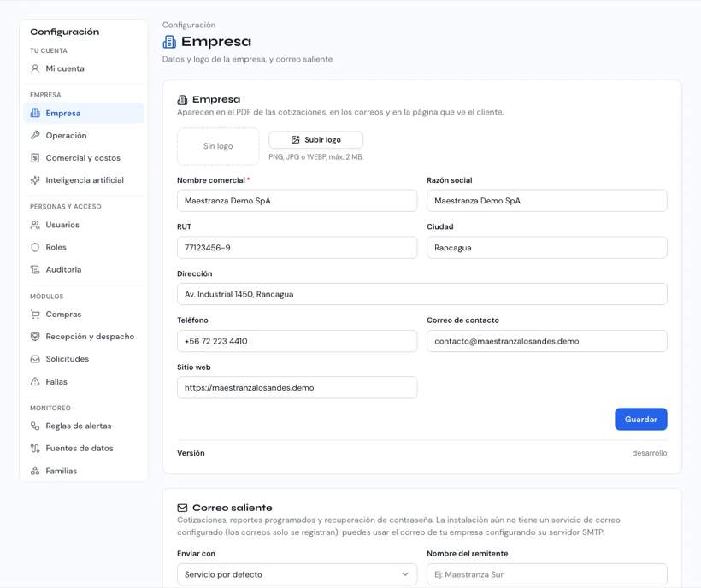
Task: Click 'PNG, JPG o WEBP, máx. 2 MB.' hint
Action: 316,157
